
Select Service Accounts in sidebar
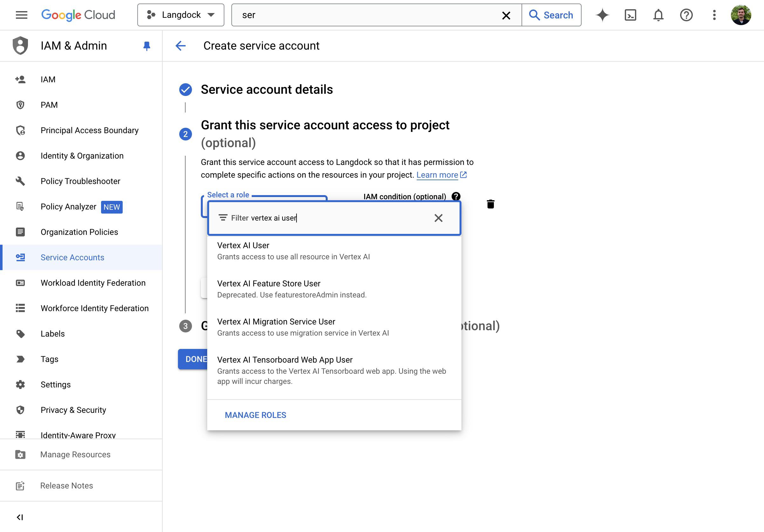pyautogui.click(x=81, y=257)
